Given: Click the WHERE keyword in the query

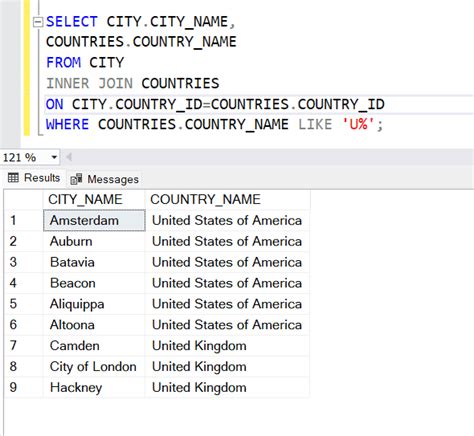Looking at the screenshot, I should [67, 124].
